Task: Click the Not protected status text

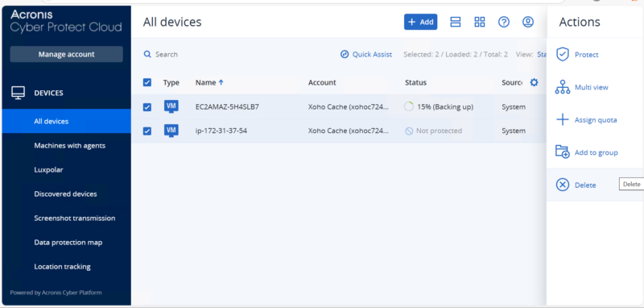Action: coord(439,131)
